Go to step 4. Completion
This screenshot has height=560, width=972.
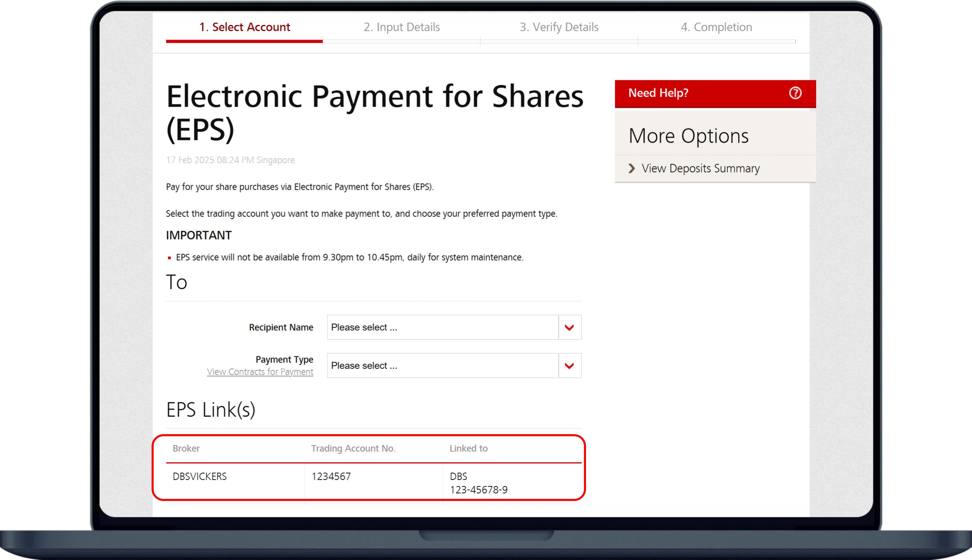click(x=716, y=27)
